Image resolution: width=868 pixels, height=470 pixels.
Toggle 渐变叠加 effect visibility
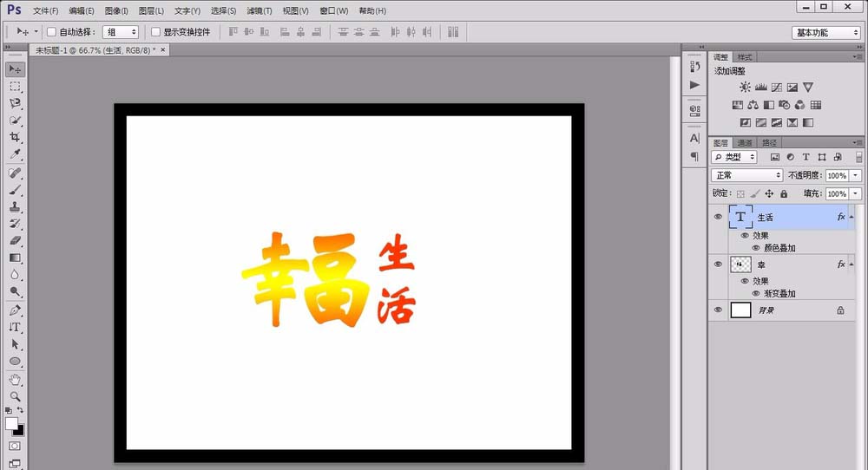coord(756,294)
